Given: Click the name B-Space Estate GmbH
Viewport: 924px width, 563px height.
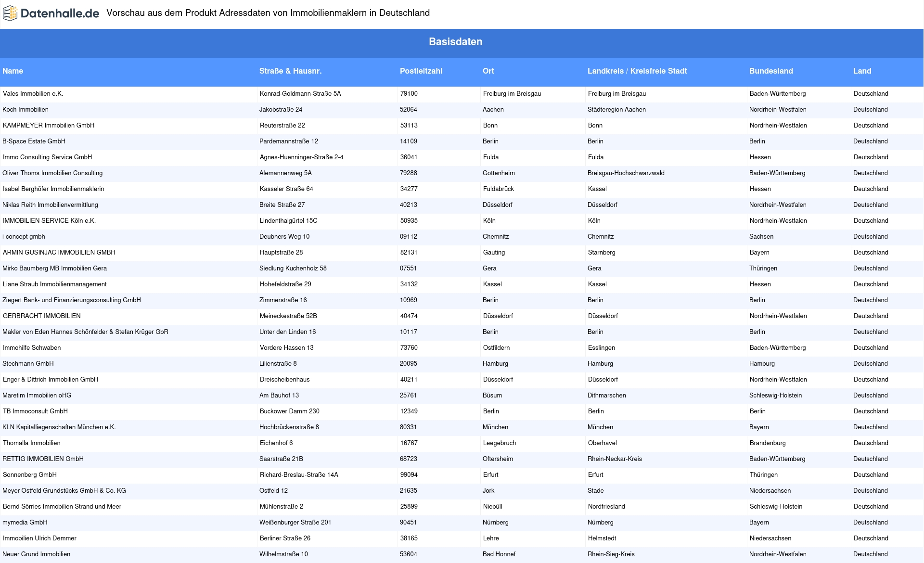Looking at the screenshot, I should coord(34,141).
